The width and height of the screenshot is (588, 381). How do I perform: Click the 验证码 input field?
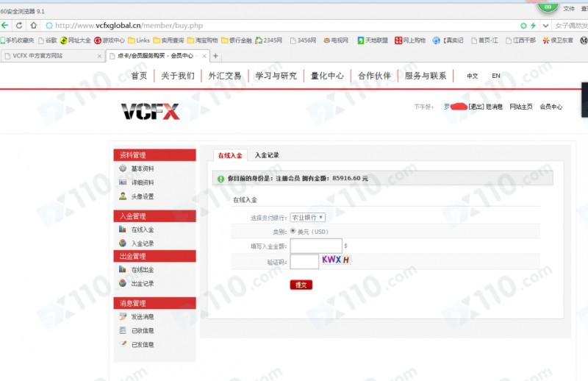[304, 262]
